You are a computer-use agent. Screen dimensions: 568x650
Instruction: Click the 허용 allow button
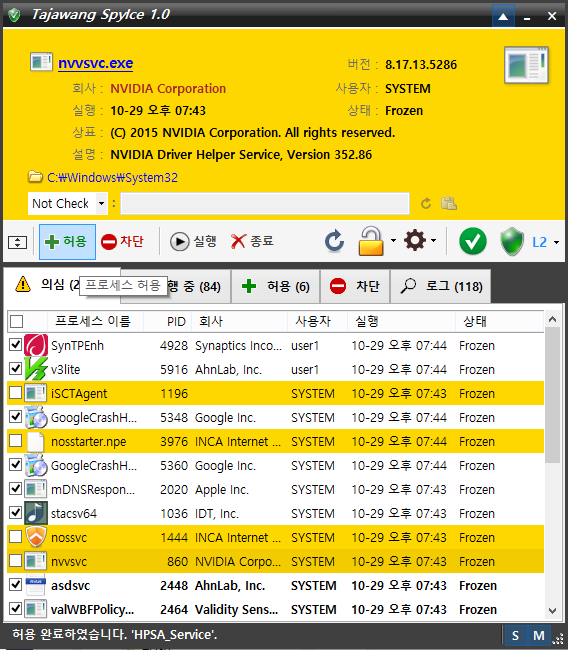67,242
